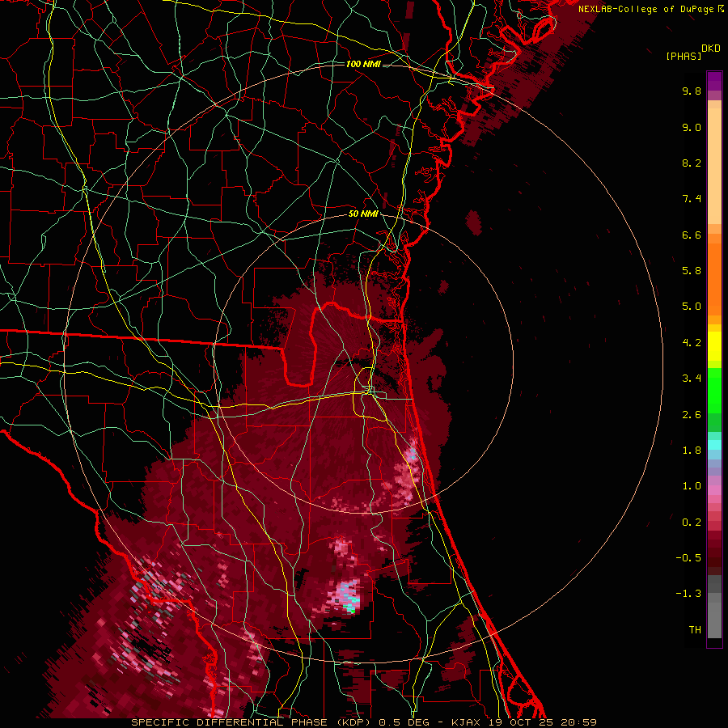Click the "DKD" label above the color bar

(711, 49)
